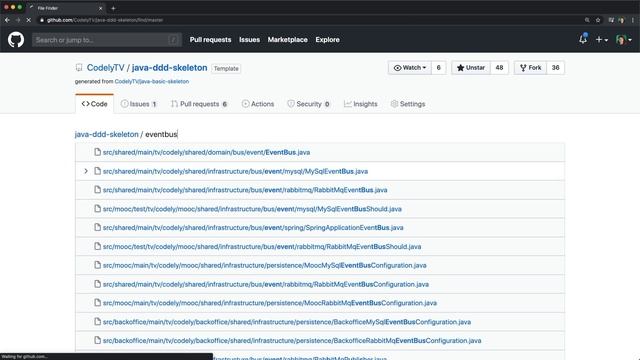
Task: Open the Watch dropdown
Action: point(409,68)
